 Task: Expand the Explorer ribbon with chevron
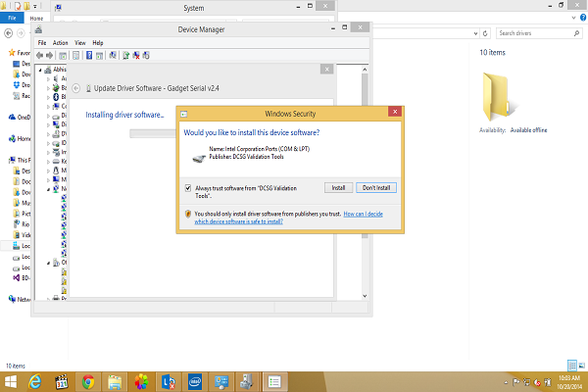point(573,18)
